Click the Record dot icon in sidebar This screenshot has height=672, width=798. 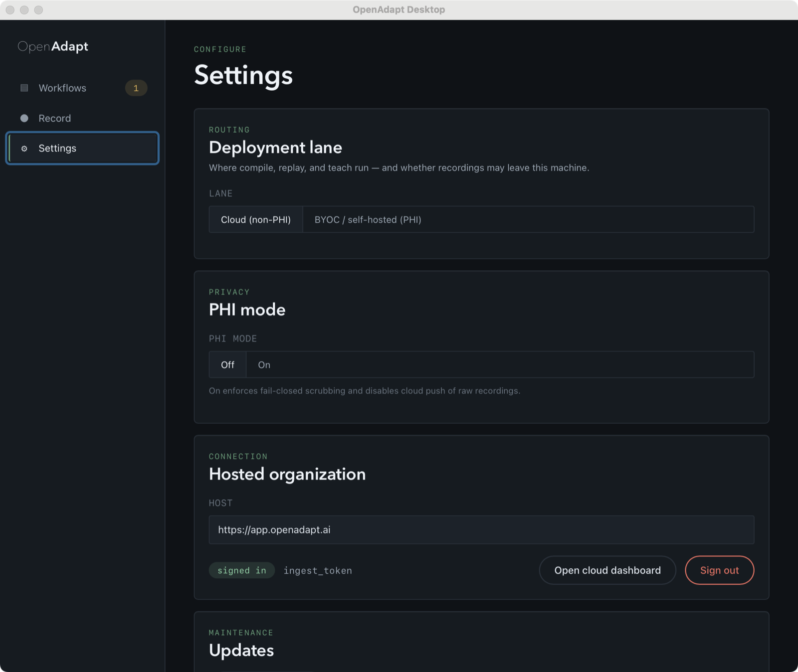(24, 118)
